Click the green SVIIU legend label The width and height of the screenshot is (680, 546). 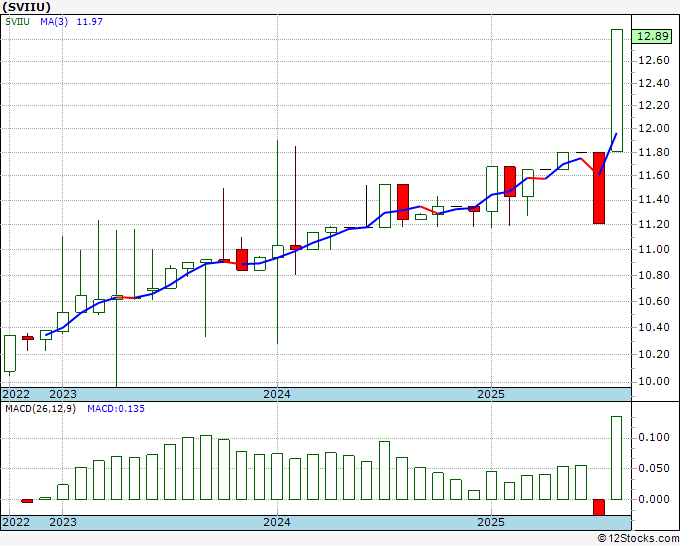point(17,22)
